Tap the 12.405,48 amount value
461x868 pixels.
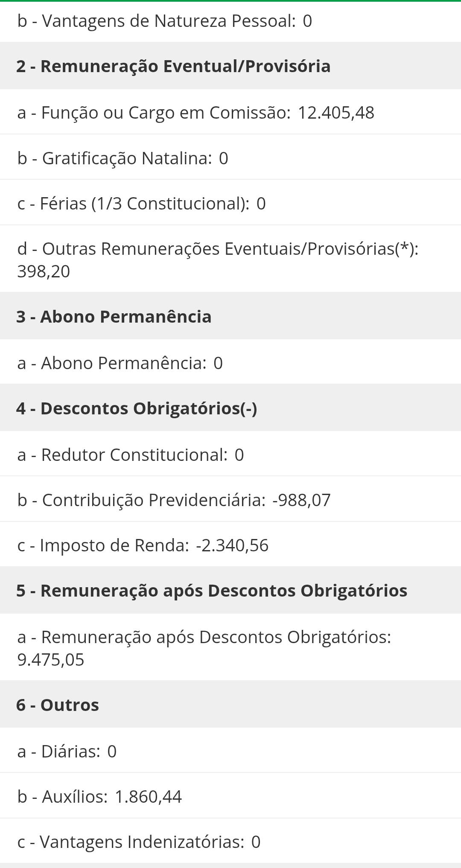pyautogui.click(x=336, y=113)
